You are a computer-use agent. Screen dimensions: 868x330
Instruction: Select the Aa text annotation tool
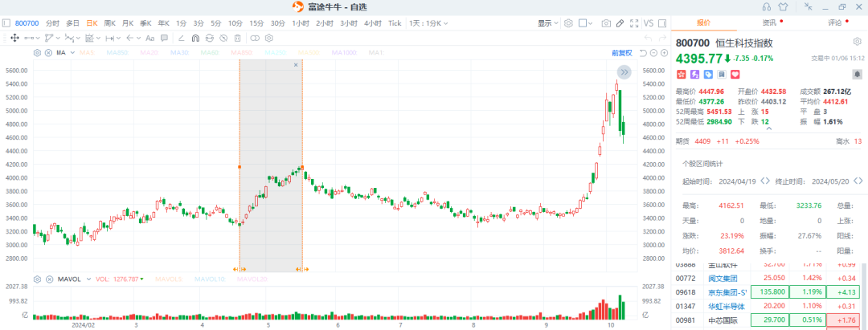[150, 39]
